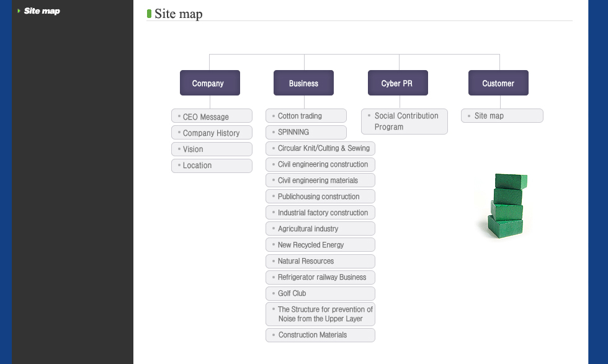The width and height of the screenshot is (608, 364).
Task: Open the CEO Message link
Action: [212, 117]
